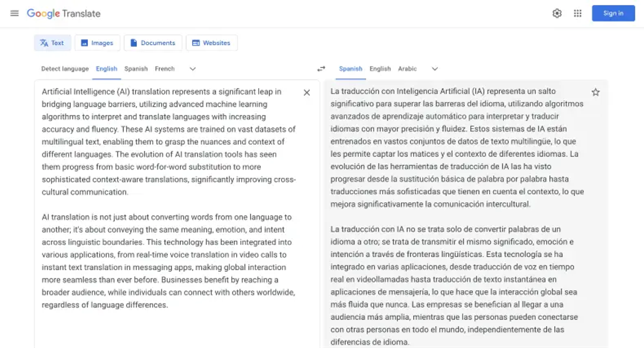Open the Google apps grid
The height and width of the screenshot is (348, 644).
coord(577,13)
